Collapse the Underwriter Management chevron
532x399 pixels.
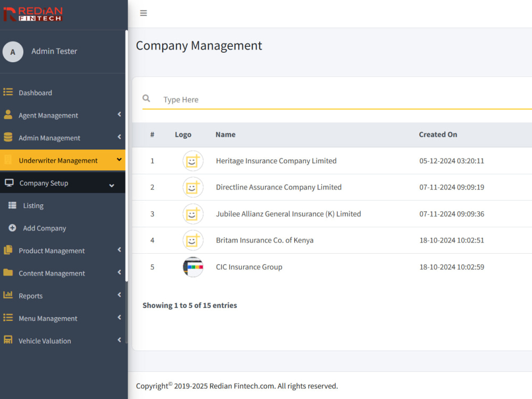[x=119, y=160]
